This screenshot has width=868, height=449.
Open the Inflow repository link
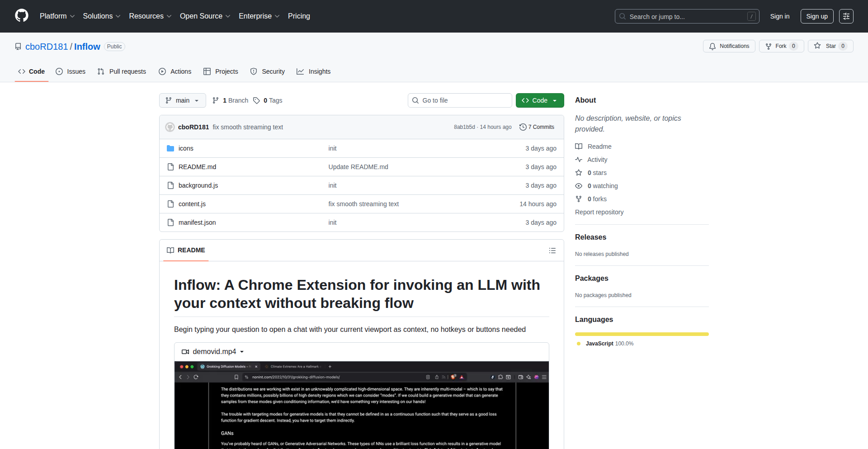[x=87, y=47]
